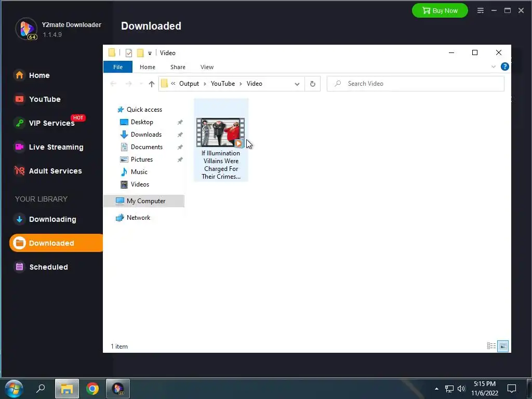Open Google Chrome from the taskbar
This screenshot has height=399, width=532.
pos(92,389)
